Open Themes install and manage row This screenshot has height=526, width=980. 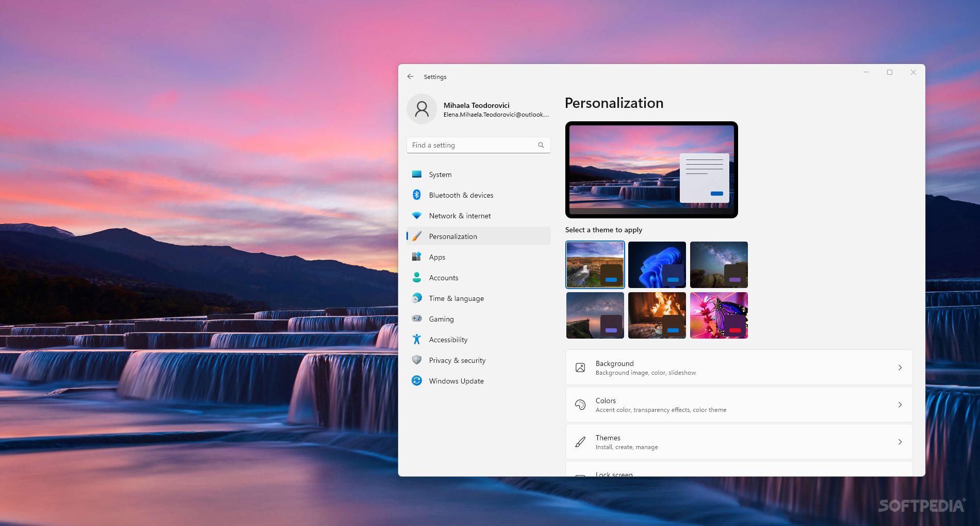[x=739, y=442]
